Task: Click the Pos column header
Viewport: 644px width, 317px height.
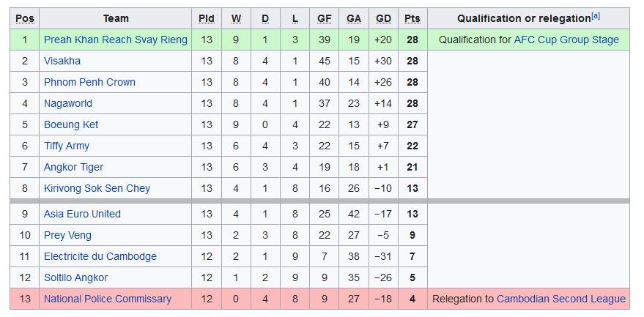Action: pyautogui.click(x=25, y=19)
